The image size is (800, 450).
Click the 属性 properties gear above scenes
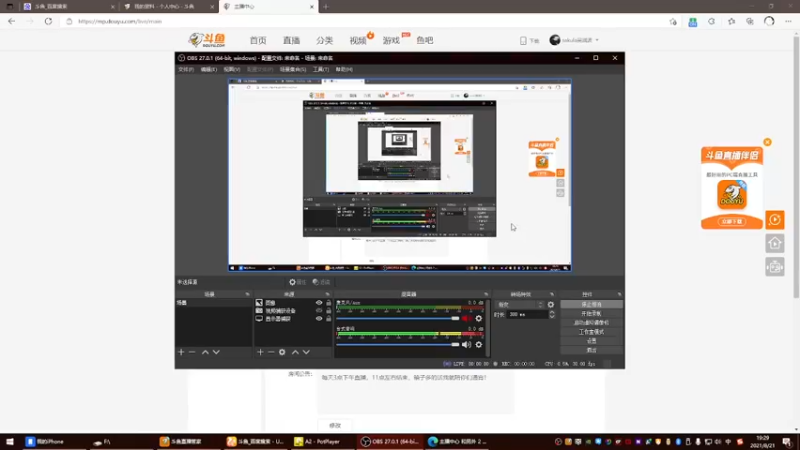coord(297,282)
